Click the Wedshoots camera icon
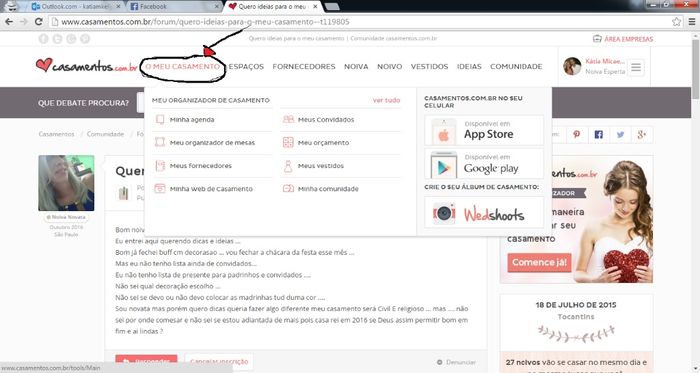 click(444, 214)
